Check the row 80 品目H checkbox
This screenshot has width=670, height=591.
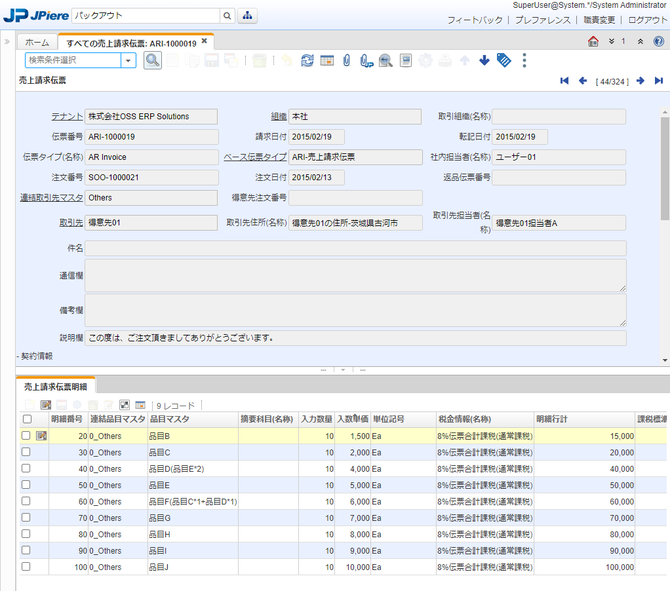26,534
